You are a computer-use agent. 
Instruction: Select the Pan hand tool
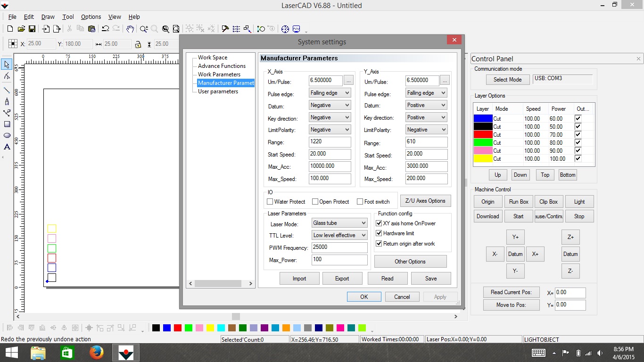tap(130, 29)
